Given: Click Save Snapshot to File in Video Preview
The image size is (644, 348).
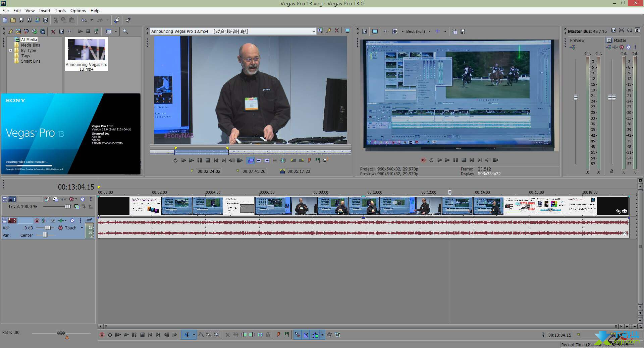Looking at the screenshot, I should click(463, 31).
